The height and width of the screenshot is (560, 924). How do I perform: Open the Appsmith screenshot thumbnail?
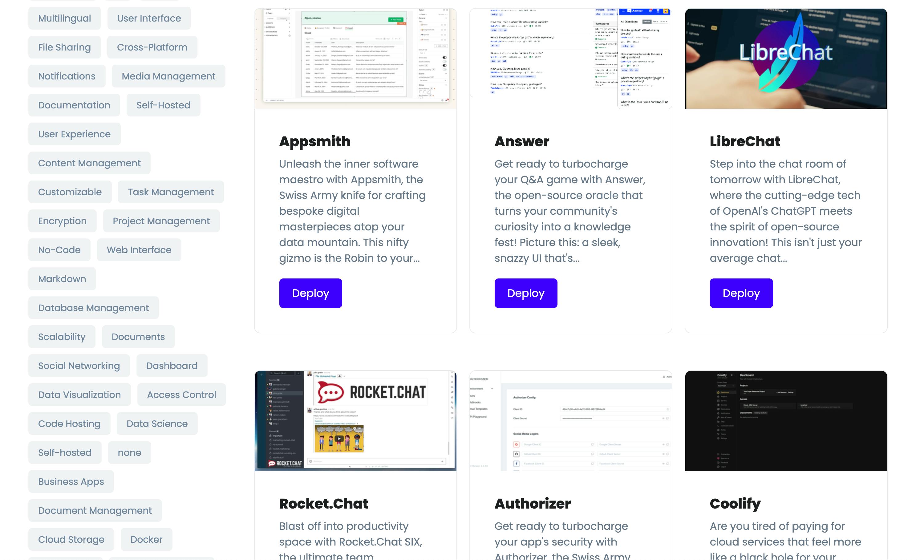point(355,59)
